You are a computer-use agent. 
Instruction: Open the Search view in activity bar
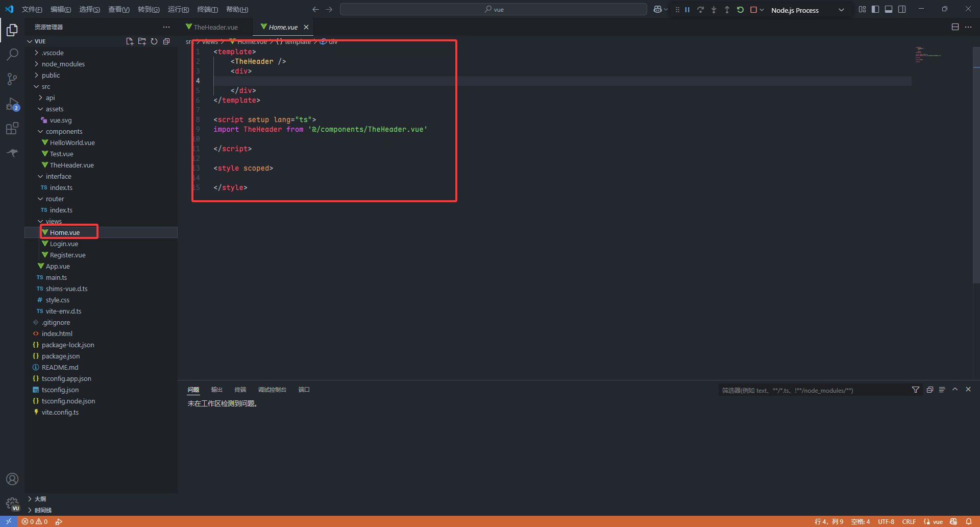(12, 54)
